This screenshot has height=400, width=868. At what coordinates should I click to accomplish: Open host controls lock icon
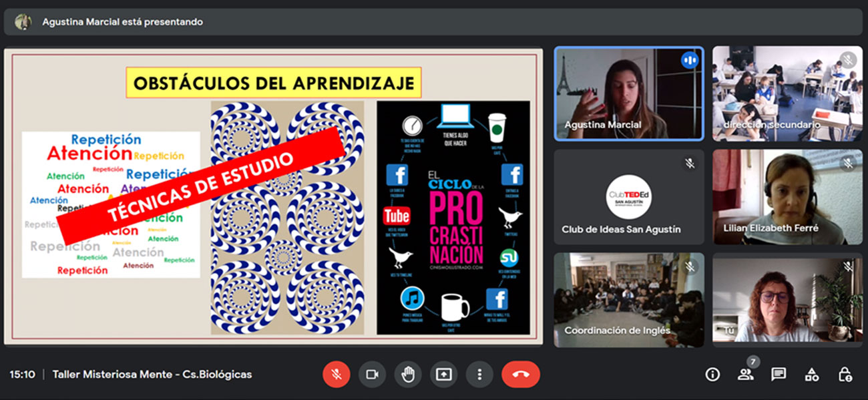845,375
